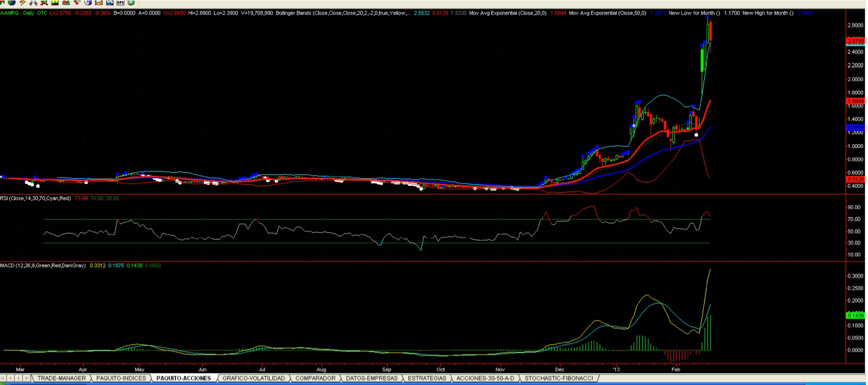This screenshot has width=868, height=385.
Task: Click the New High for Month label
Action: pos(768,13)
